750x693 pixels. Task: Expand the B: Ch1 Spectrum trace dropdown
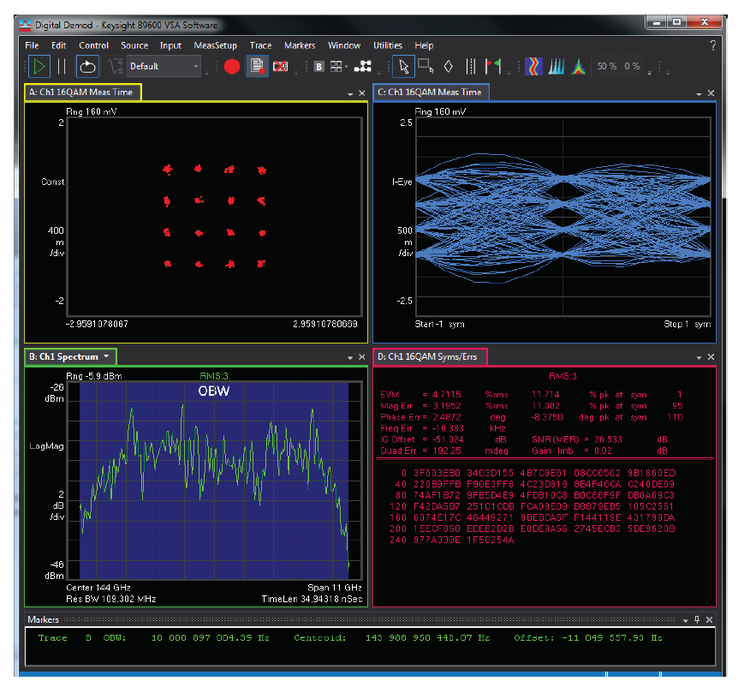tap(106, 357)
